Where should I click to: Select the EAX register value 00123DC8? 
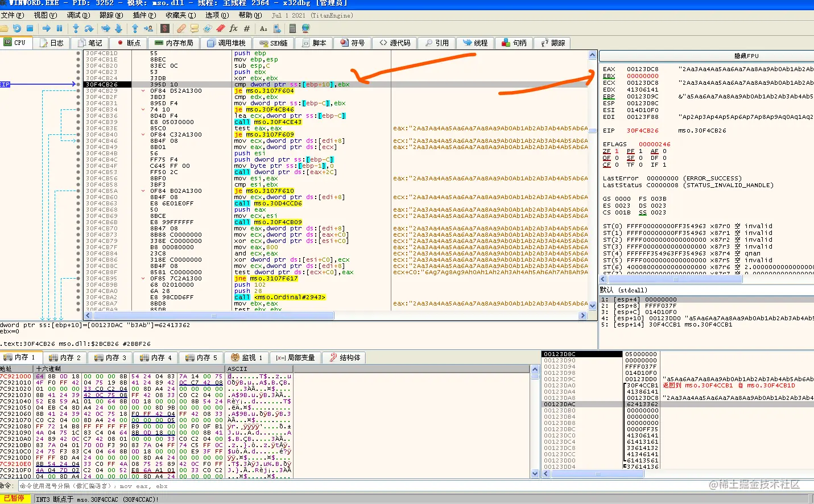pyautogui.click(x=643, y=69)
